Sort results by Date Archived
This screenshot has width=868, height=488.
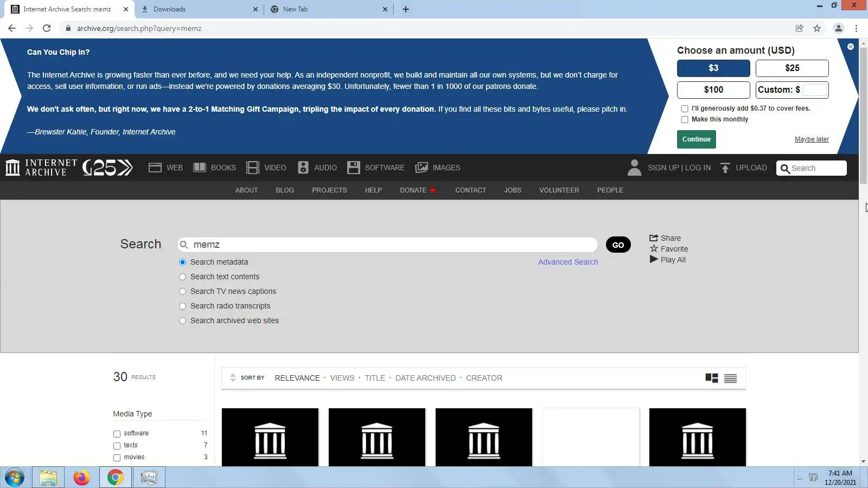[x=425, y=378]
